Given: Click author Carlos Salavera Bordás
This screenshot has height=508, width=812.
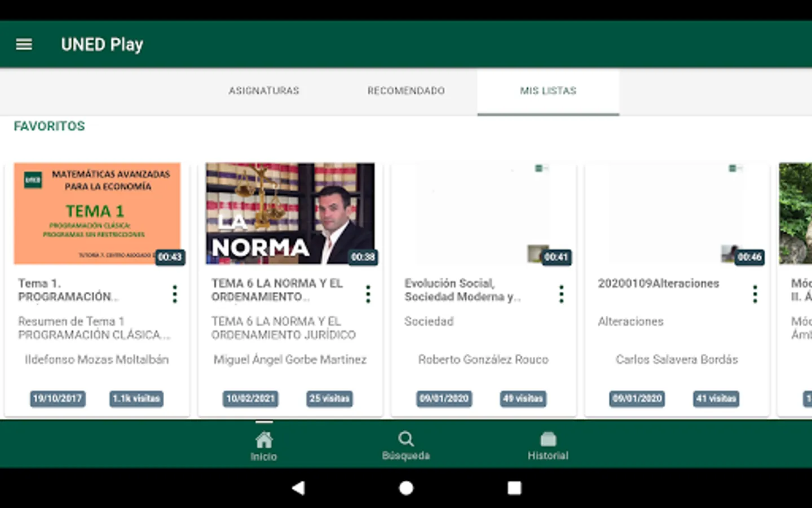Looking at the screenshot, I should [x=677, y=360].
